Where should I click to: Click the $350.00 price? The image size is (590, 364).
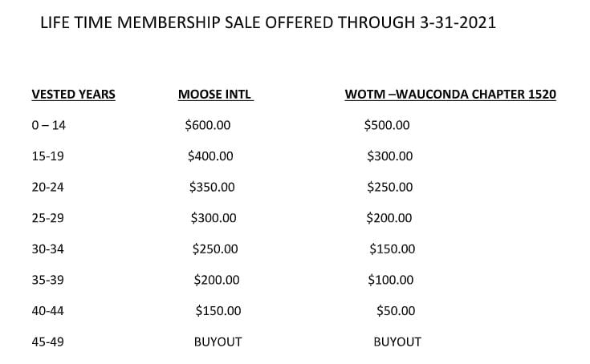point(212,188)
